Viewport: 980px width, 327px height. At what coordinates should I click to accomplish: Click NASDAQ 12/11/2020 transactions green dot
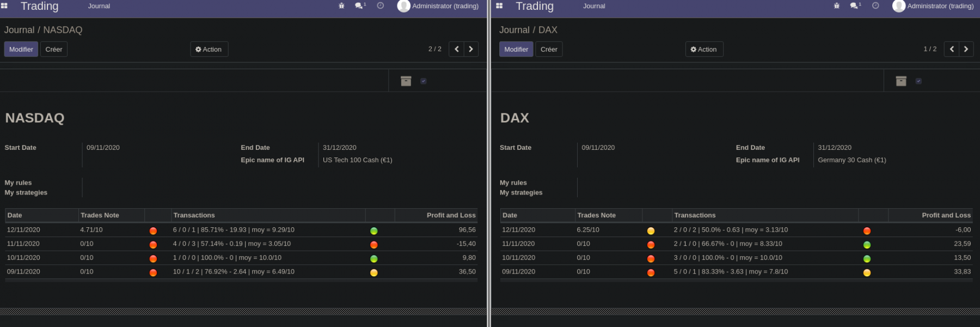[374, 231]
